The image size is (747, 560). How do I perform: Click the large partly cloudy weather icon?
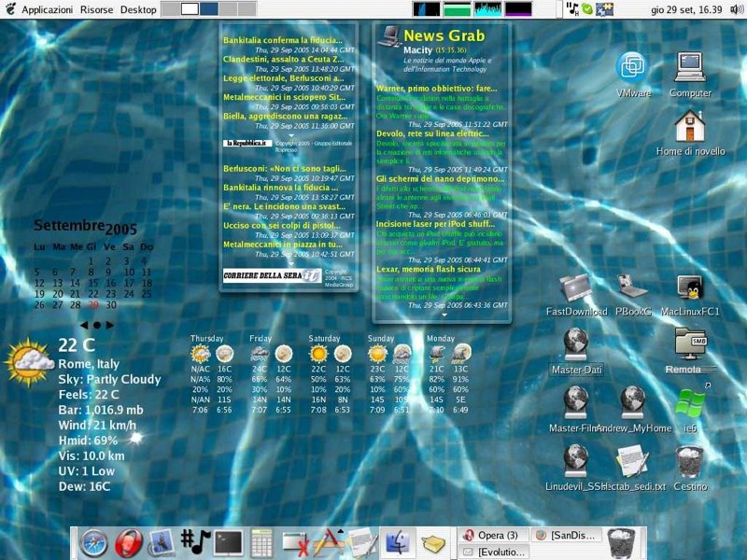click(29, 361)
